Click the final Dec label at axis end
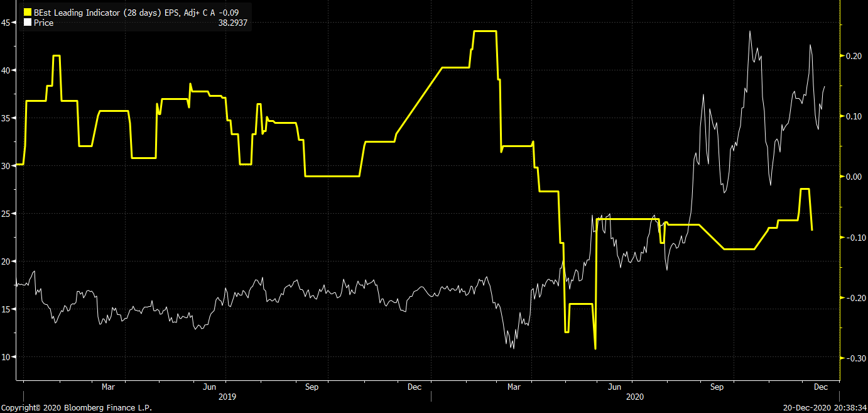The width and height of the screenshot is (868, 413). (x=821, y=387)
